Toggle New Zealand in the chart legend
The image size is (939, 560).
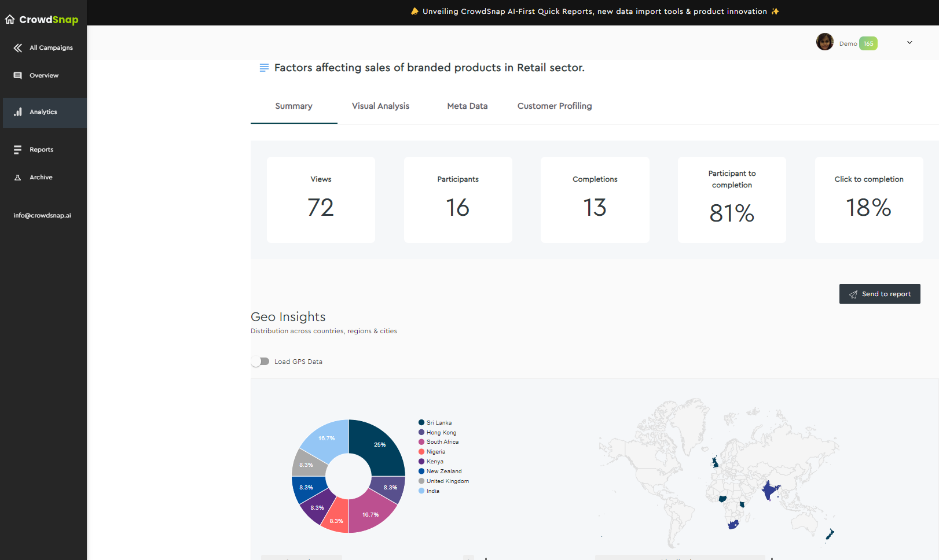tap(440, 471)
